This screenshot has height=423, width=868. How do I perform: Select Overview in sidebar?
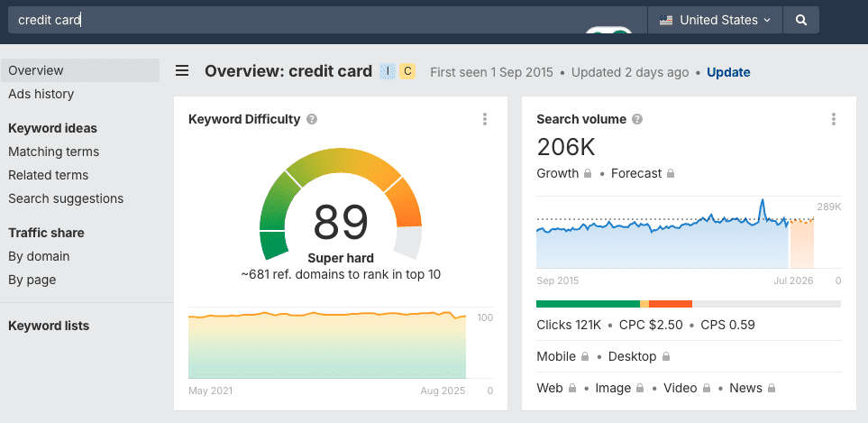pos(80,70)
